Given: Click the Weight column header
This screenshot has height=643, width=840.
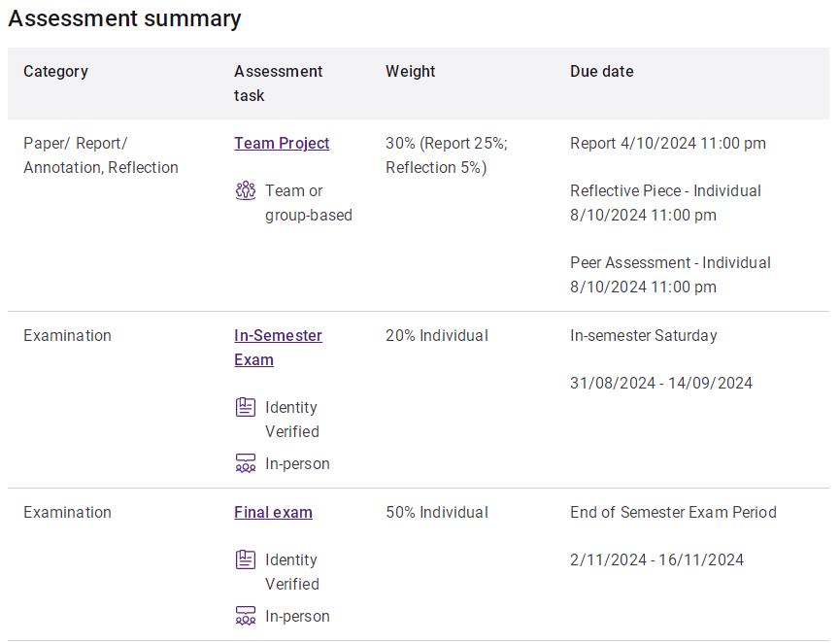Looking at the screenshot, I should point(411,71).
